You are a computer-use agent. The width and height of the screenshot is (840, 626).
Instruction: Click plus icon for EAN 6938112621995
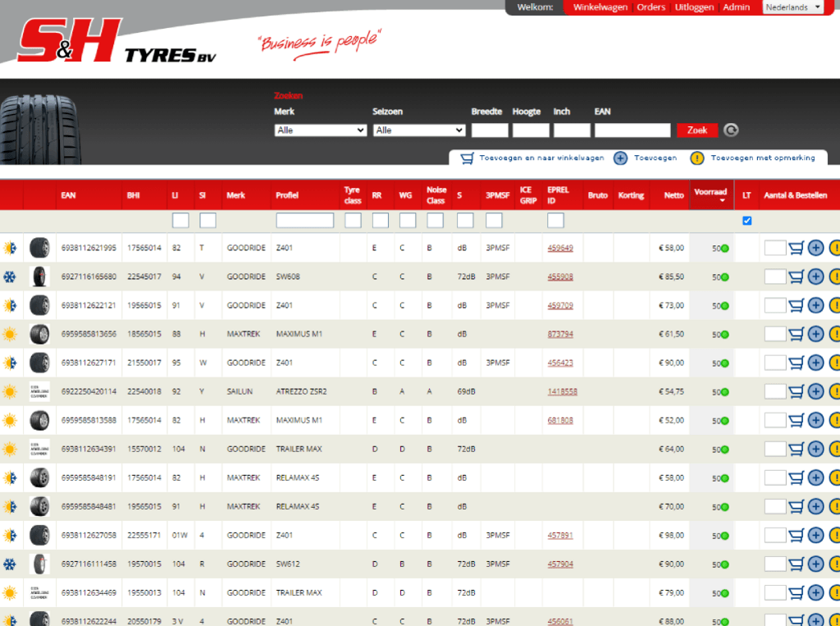click(815, 248)
